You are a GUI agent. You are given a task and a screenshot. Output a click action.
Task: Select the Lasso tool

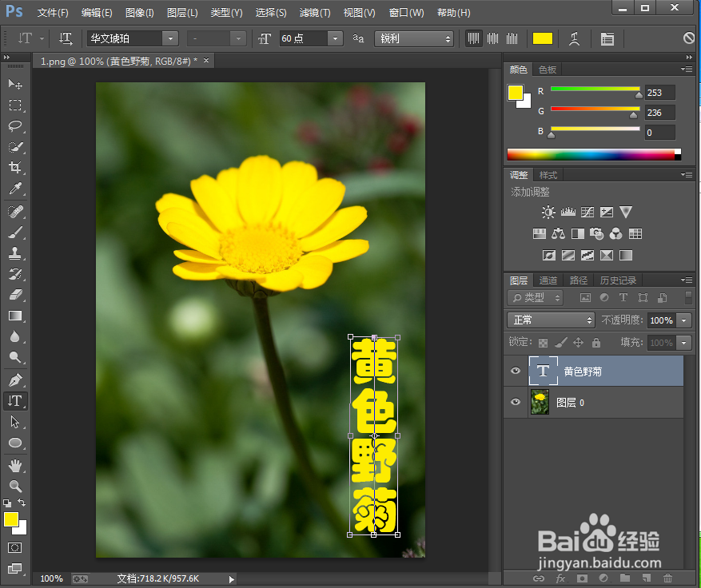pos(14,125)
